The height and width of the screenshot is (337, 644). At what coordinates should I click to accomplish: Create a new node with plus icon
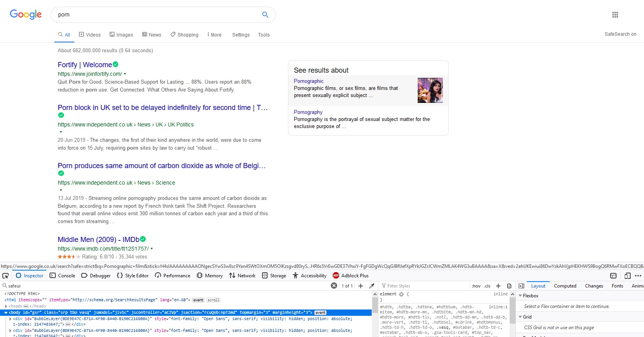click(361, 286)
